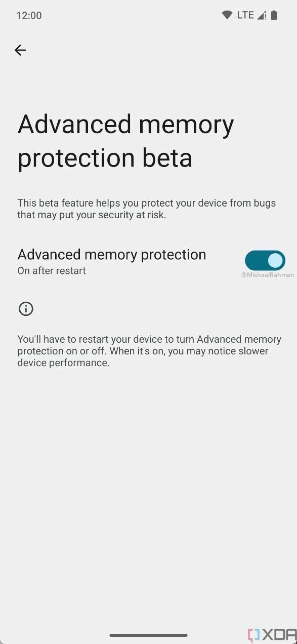Tap the Advanced memory protection label
The image size is (297, 644).
point(112,254)
